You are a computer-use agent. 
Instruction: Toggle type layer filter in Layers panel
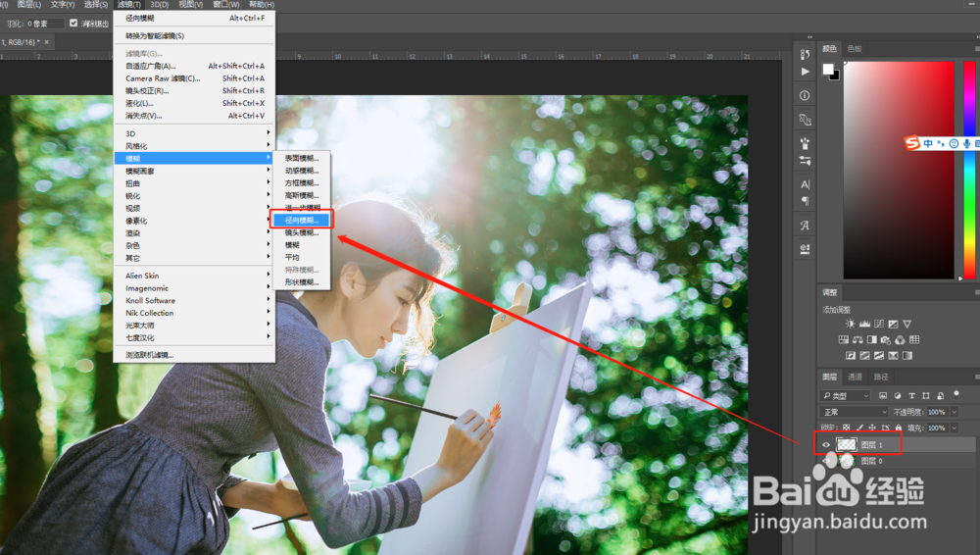911,395
